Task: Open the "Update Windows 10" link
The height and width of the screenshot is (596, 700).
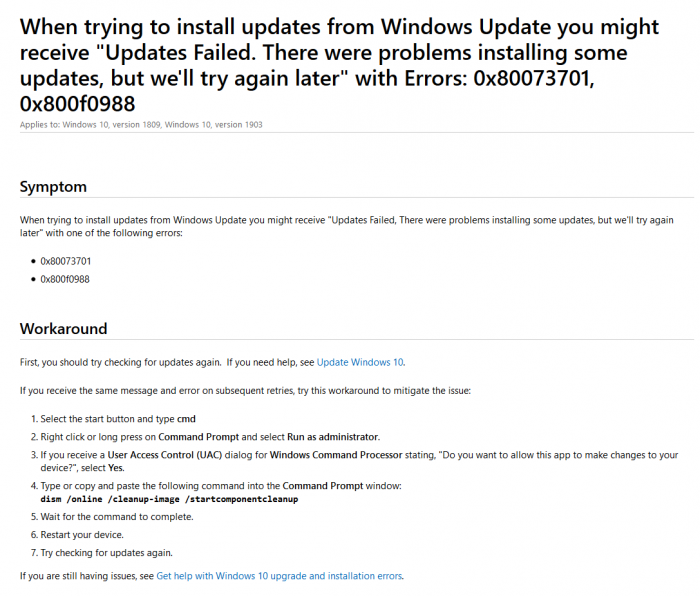Action: [360, 362]
